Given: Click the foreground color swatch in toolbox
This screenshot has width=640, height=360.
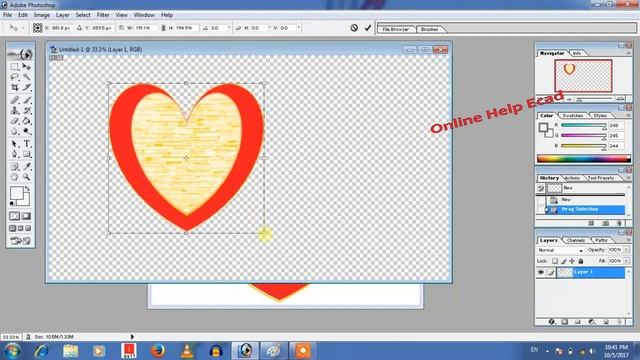Looking at the screenshot, I should pos(17,193).
